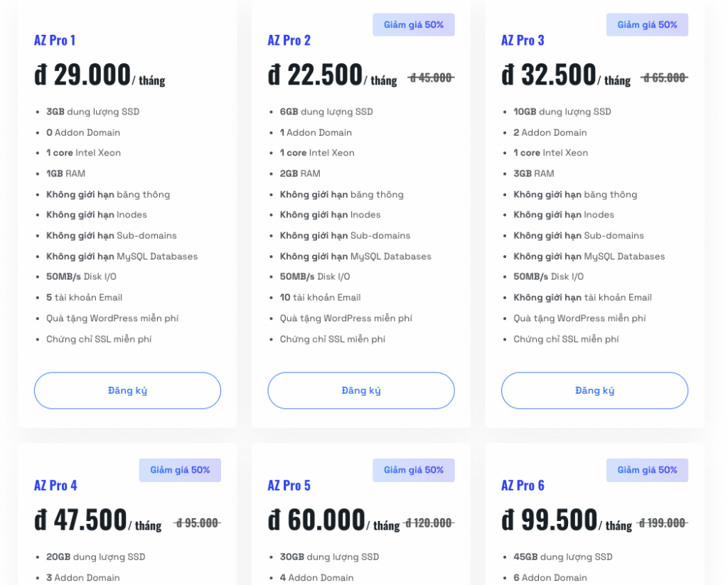Open the AZ Pro 4 plan heading
The height and width of the screenshot is (585, 728).
[x=55, y=485]
